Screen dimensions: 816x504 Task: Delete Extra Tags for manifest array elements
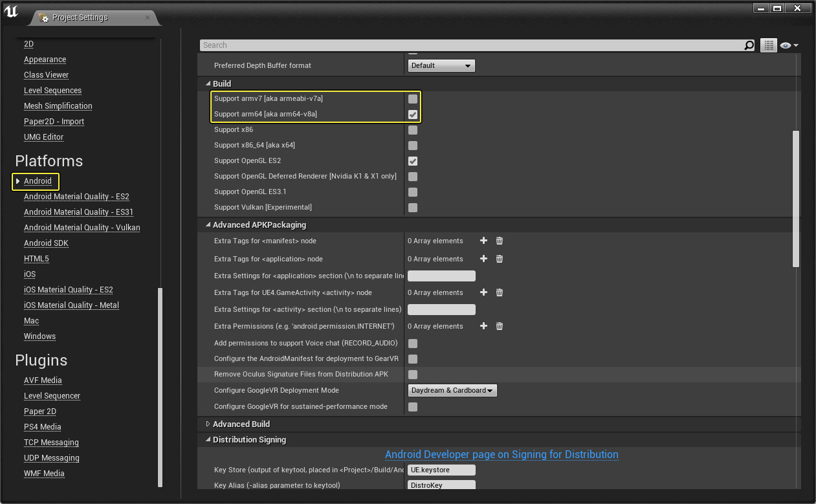[x=500, y=241]
